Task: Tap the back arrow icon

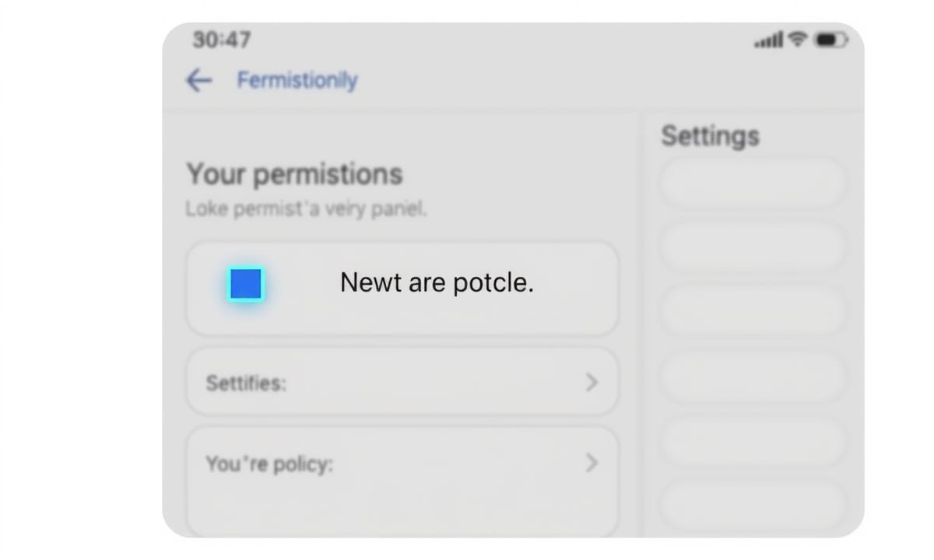Action: (199, 80)
